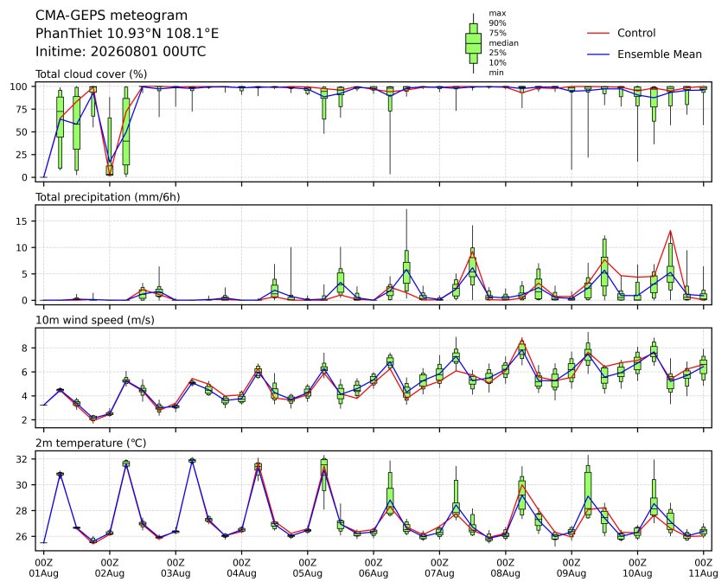Viewport: 728px width, 588px height.
Task: Click the 'min' legend label
Action: pos(496,73)
